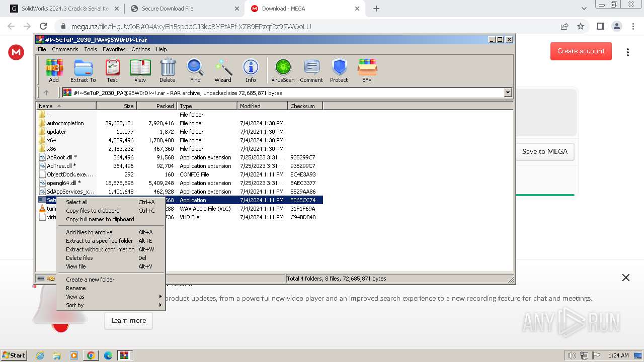
Task: Expand the View as submenu
Action: pyautogui.click(x=111, y=297)
